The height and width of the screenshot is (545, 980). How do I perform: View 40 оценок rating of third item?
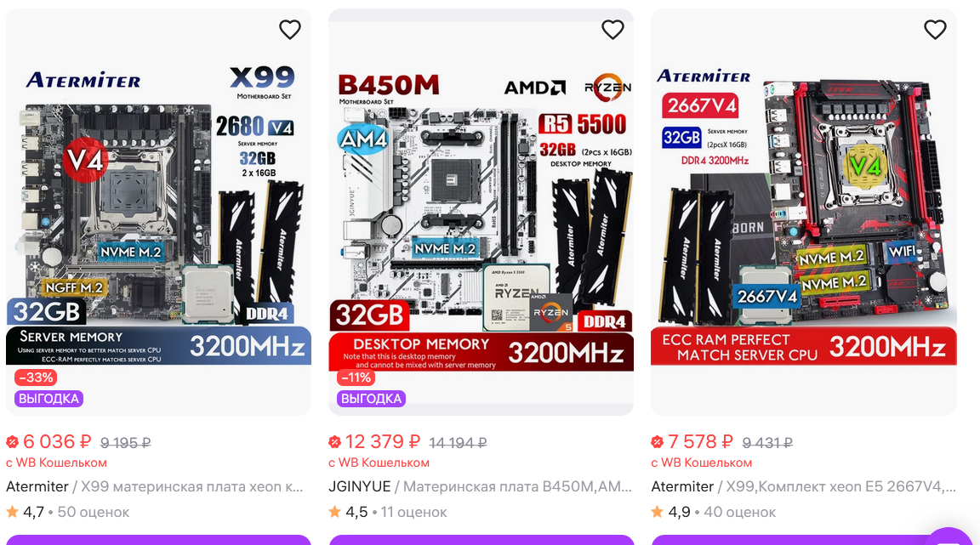739,512
